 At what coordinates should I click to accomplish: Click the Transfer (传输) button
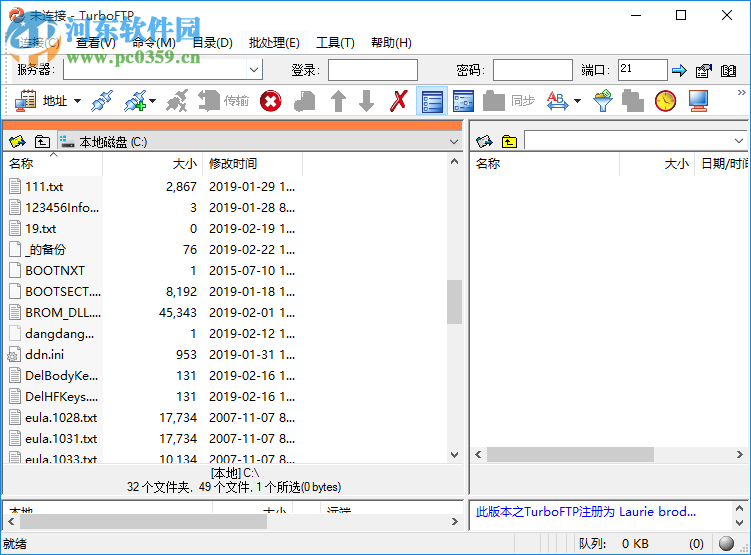224,101
